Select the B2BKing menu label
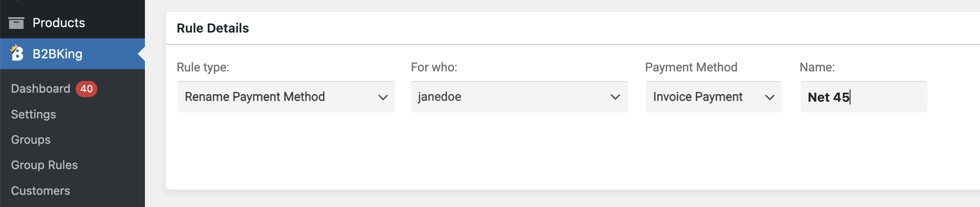 [x=58, y=54]
